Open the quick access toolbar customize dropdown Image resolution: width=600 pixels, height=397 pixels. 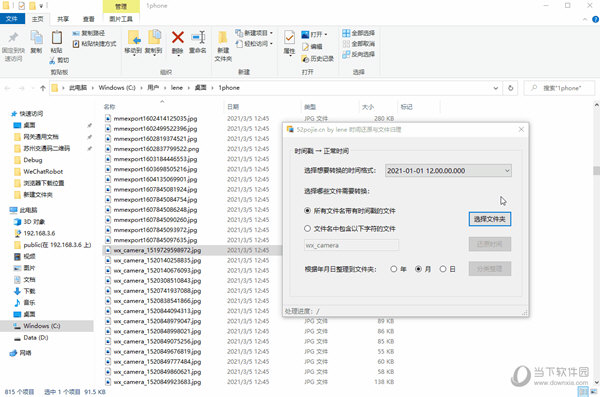click(x=41, y=6)
